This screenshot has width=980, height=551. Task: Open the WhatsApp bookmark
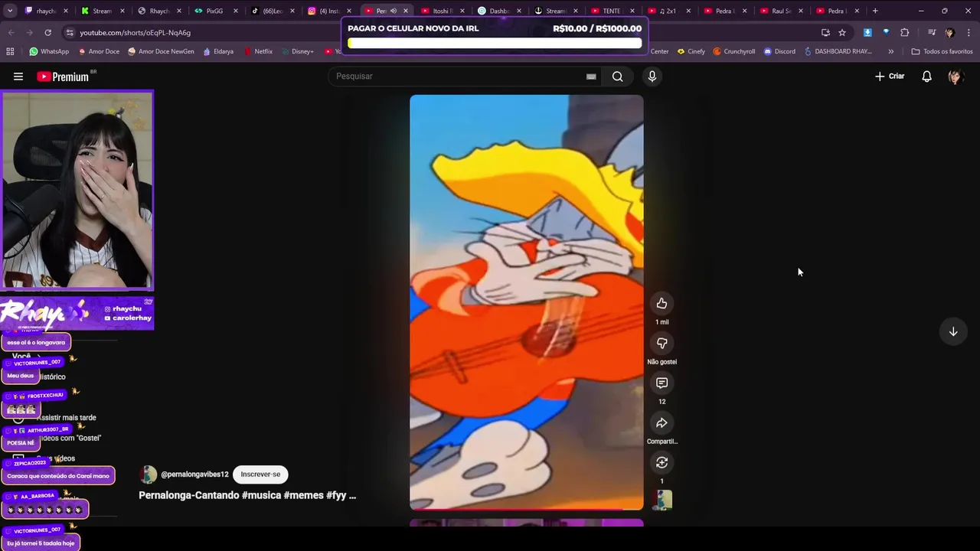[49, 51]
